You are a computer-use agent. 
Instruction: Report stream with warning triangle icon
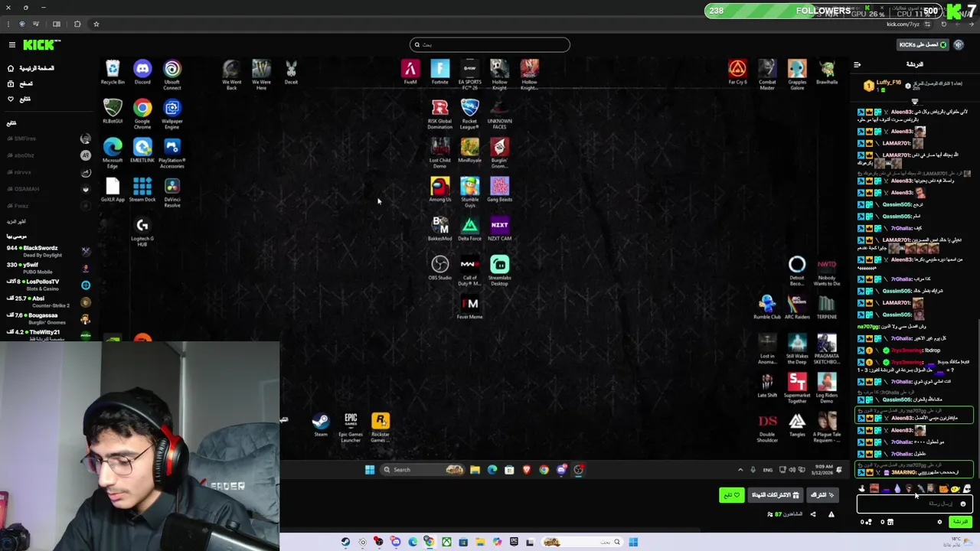click(x=831, y=514)
